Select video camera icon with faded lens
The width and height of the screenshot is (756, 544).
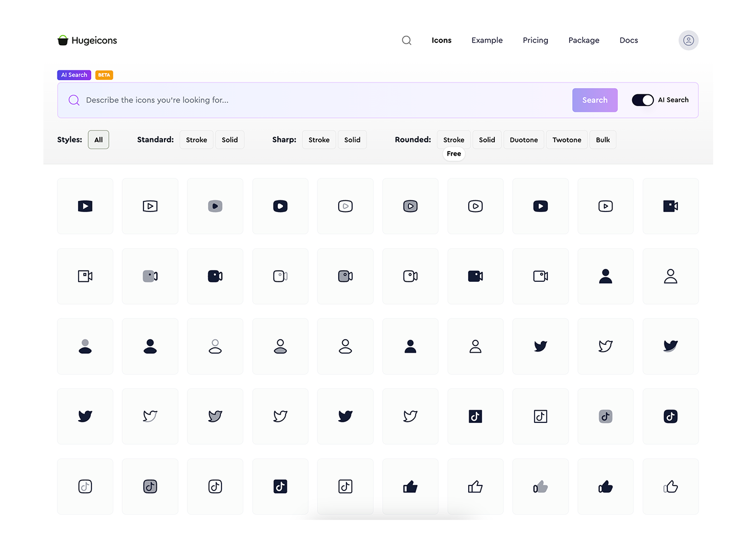[281, 276]
